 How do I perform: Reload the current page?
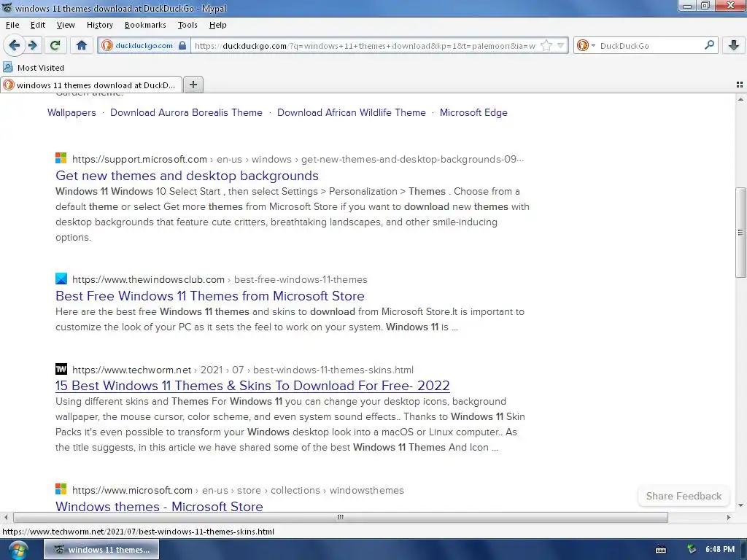[x=55, y=45]
